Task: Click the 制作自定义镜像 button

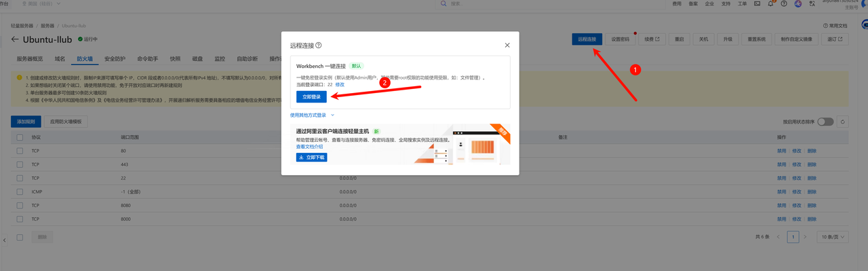Action: (797, 39)
